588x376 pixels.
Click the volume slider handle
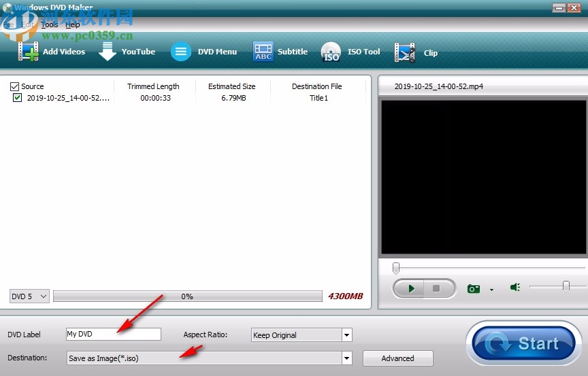(566, 286)
